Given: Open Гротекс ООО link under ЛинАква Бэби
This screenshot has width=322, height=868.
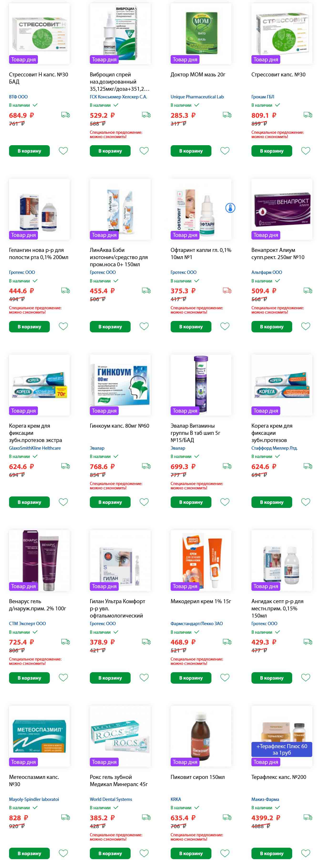Looking at the screenshot, I should pyautogui.click(x=103, y=272).
